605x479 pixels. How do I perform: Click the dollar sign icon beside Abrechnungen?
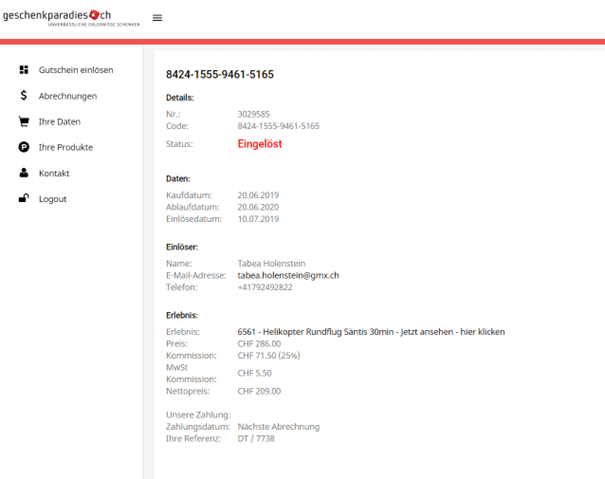pyautogui.click(x=24, y=96)
